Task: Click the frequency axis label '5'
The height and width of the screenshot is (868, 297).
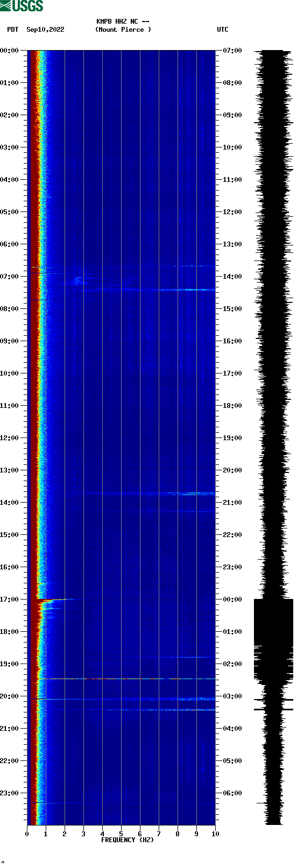Action: coord(121,834)
